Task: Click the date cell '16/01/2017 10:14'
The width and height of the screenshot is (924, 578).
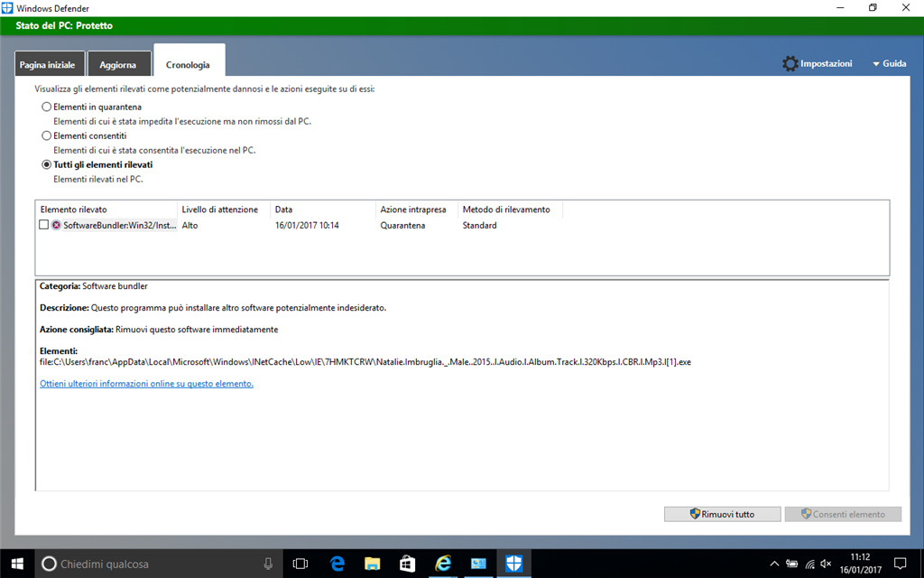Action: point(307,225)
